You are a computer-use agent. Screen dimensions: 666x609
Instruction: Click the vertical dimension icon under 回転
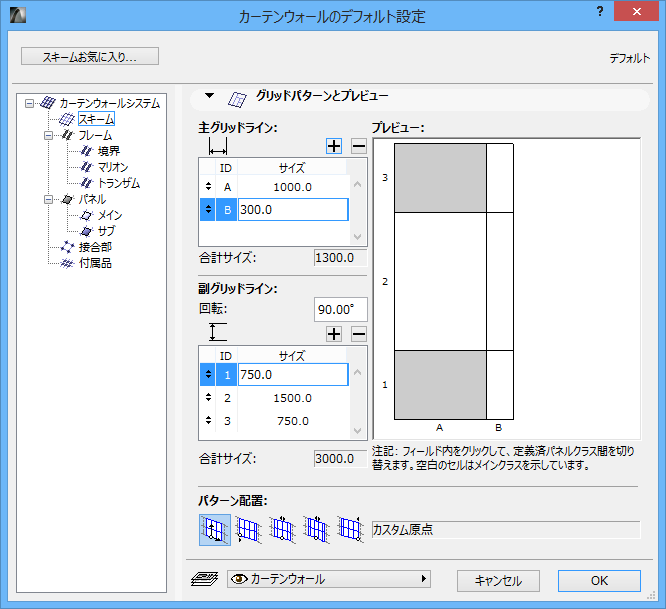pos(218,332)
